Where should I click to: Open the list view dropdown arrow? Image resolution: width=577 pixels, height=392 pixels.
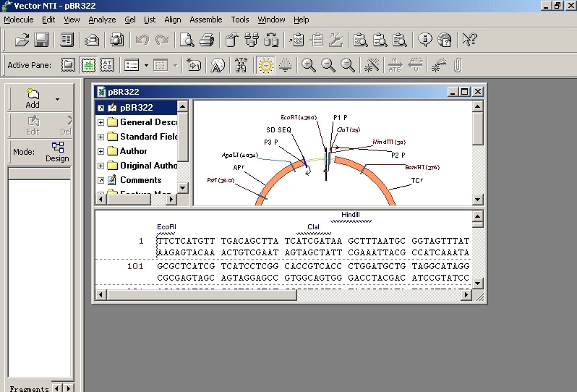[x=146, y=66]
